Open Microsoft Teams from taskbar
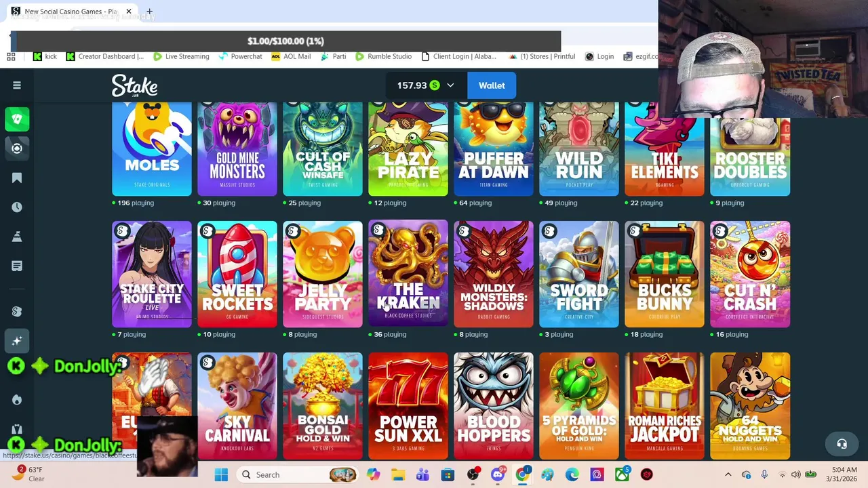Viewport: 868px width, 488px height. pos(422,475)
